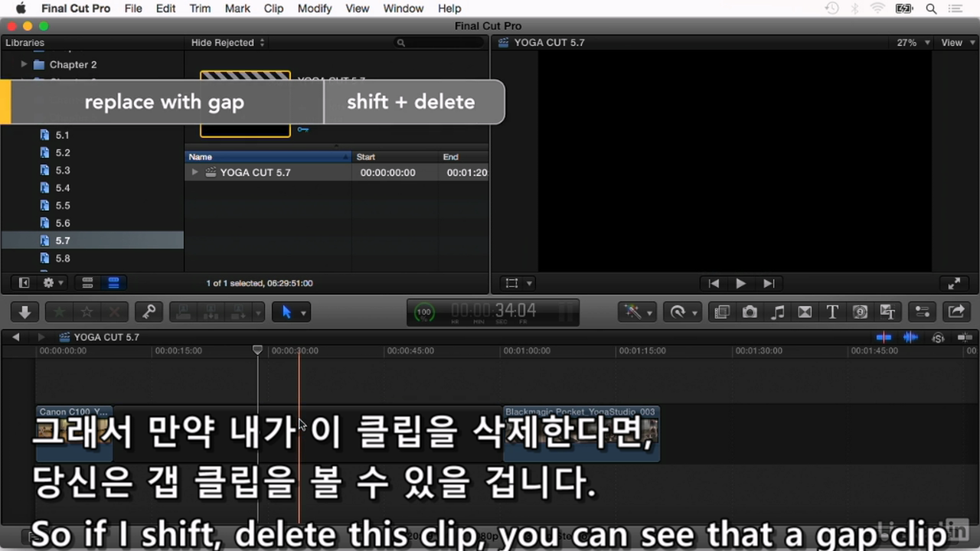Toggle audio skimming in timeline

[x=910, y=337]
